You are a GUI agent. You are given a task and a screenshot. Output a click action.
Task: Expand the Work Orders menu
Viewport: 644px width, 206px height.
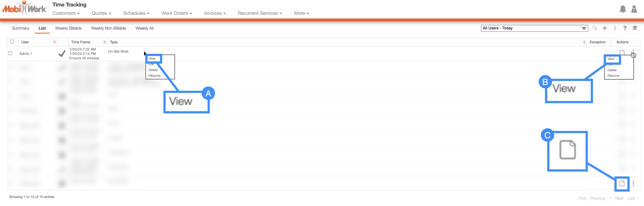coord(176,13)
